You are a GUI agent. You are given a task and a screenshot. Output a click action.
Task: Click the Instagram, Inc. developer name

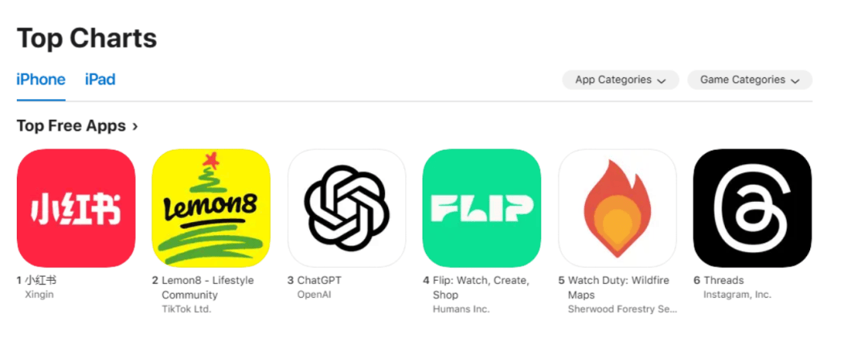pos(737,295)
